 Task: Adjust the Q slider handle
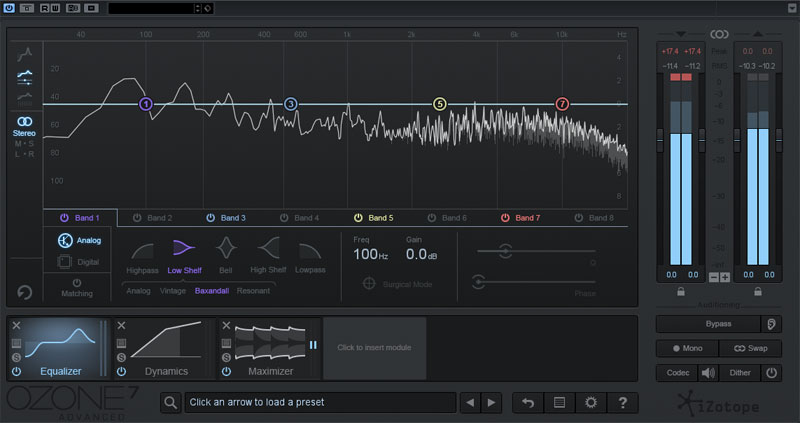pyautogui.click(x=505, y=251)
